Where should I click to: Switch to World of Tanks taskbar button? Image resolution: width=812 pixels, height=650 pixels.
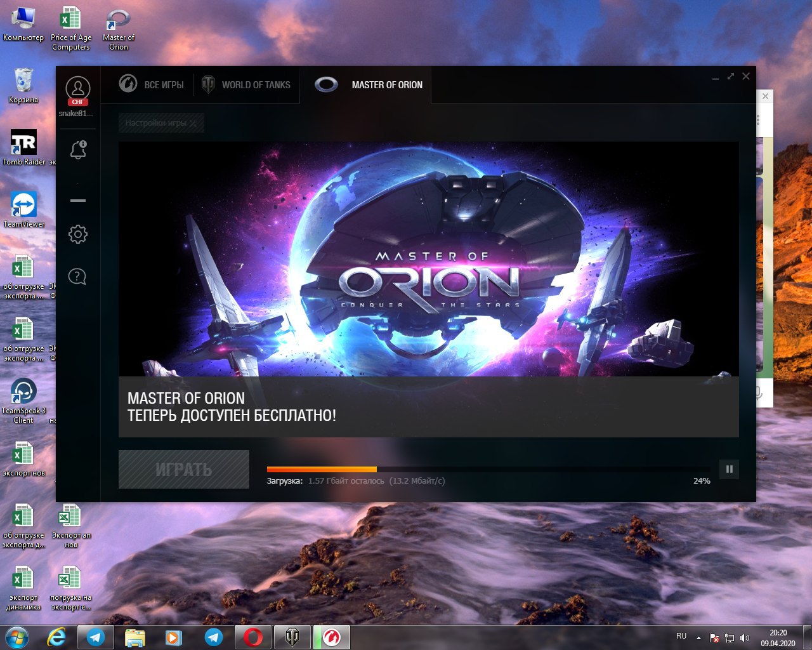(292, 637)
